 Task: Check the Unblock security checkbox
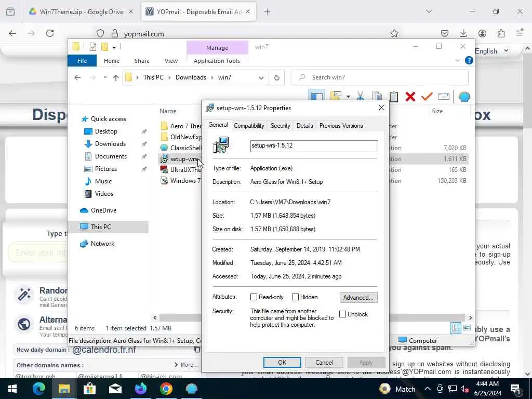[x=343, y=314]
